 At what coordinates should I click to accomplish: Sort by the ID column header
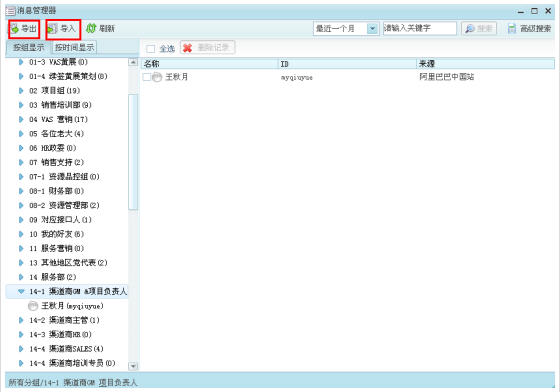[347, 64]
